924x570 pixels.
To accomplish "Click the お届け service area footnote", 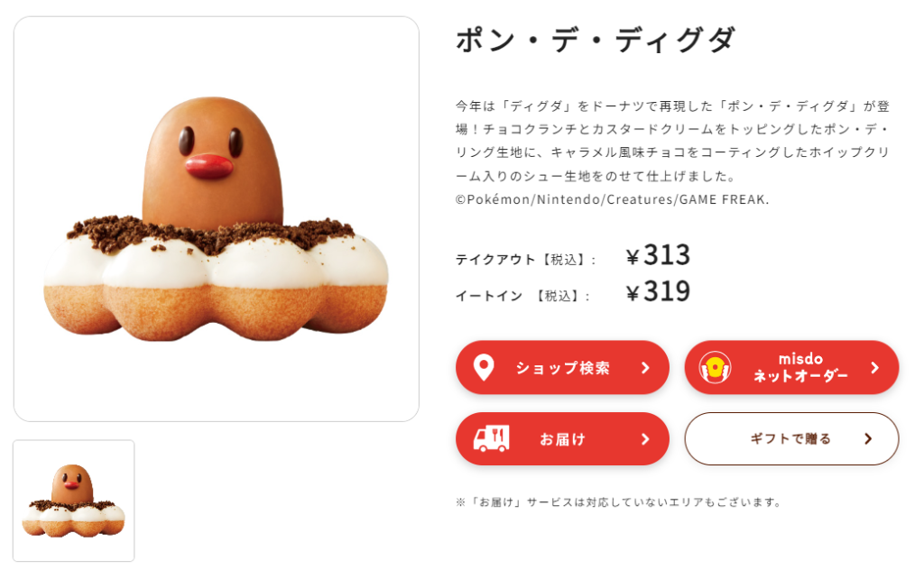I will (619, 502).
